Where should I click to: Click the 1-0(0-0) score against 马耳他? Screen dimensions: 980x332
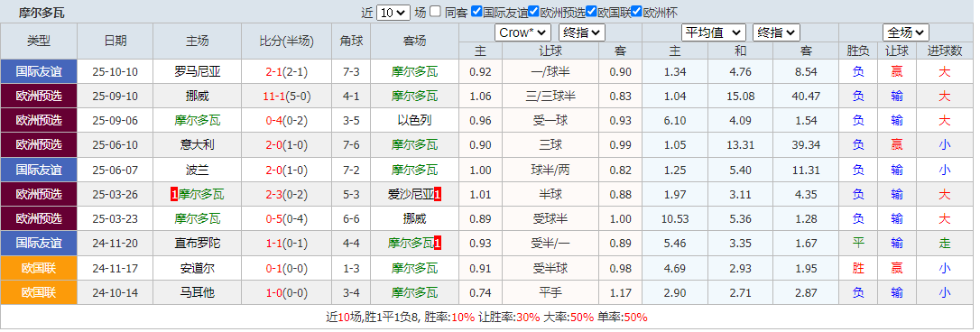point(287,292)
